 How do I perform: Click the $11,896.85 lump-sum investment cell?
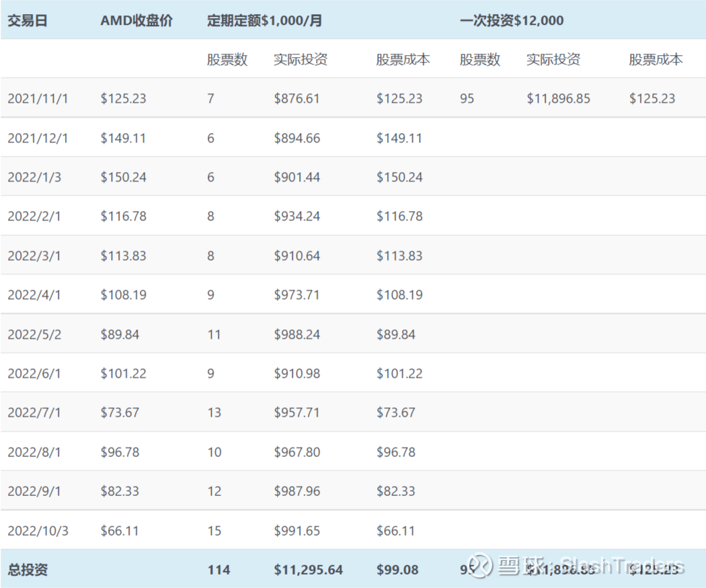point(558,99)
